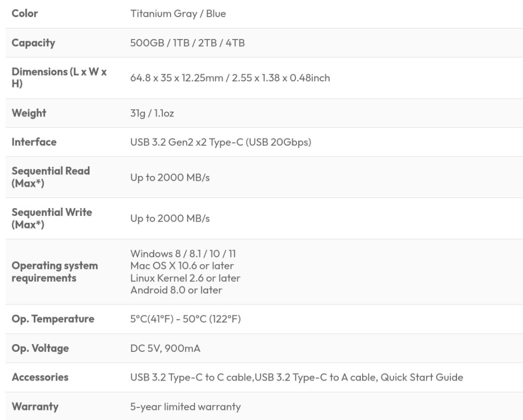Viewport: 523px width, 420px height.
Task: Click the Titanium Gray / Blue value
Action: (178, 14)
